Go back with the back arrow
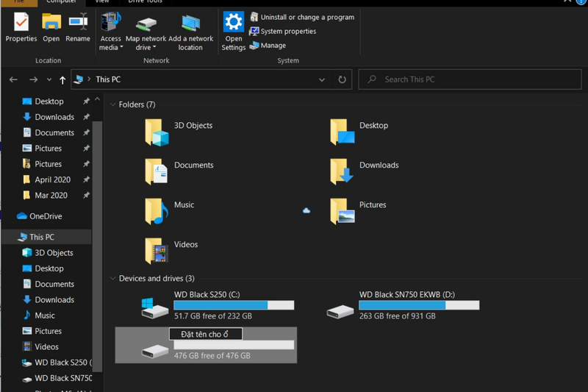The image size is (588, 392). [x=13, y=79]
